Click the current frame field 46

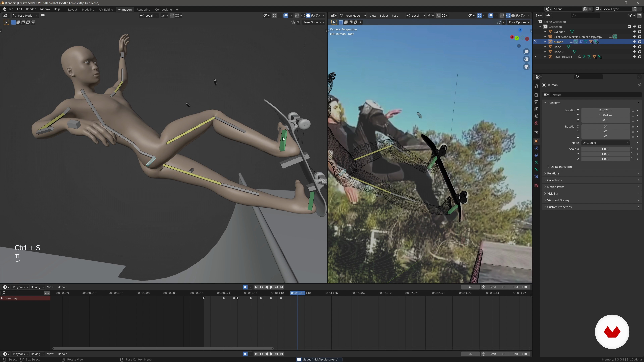pyautogui.click(x=470, y=287)
